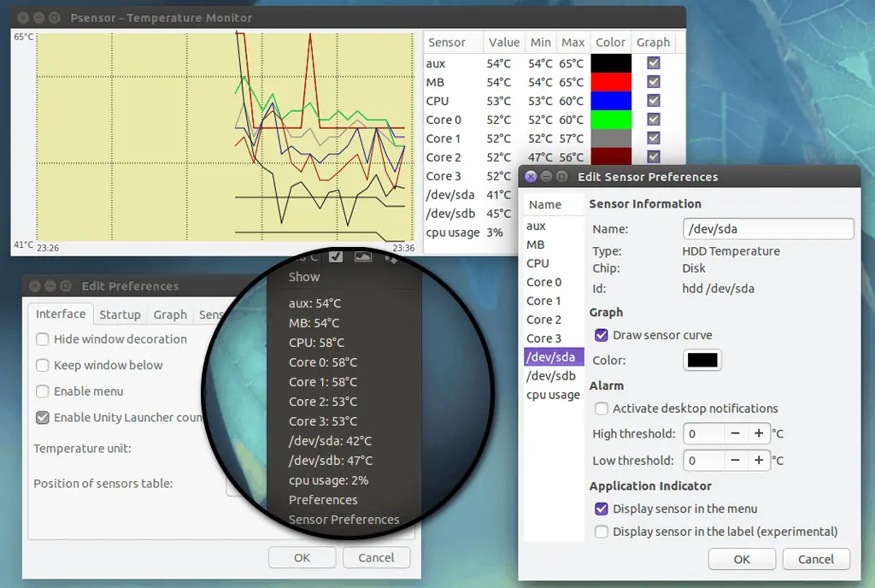Enable Activate desktop notifications
Screen dimensions: 875x588
click(602, 409)
